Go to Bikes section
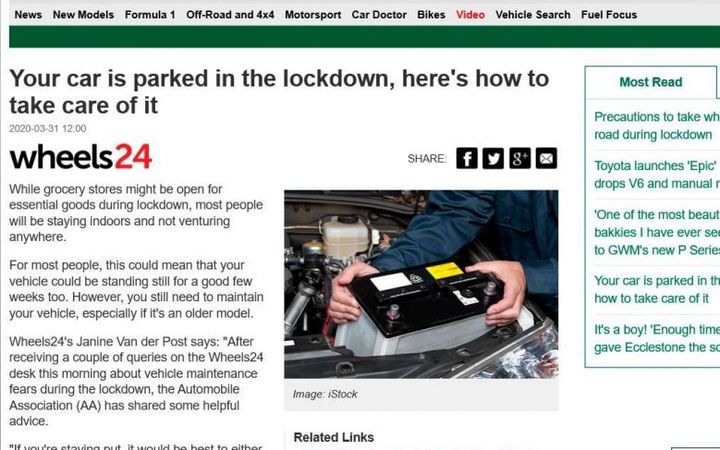 (x=431, y=15)
